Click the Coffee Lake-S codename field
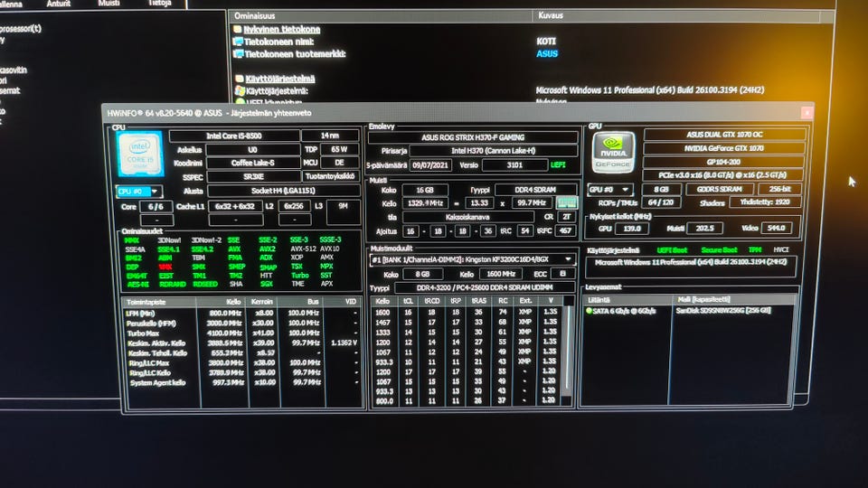Viewport: 868px width, 488px height. coord(253,164)
